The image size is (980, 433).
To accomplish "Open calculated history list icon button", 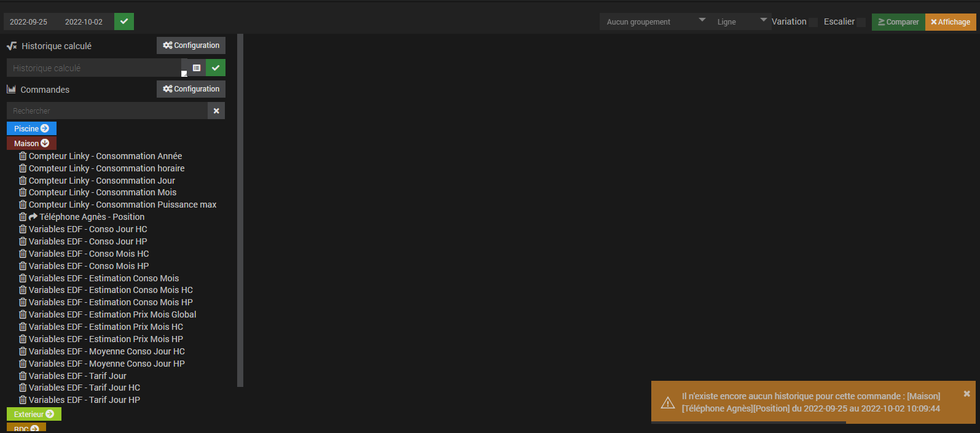I will pyautogui.click(x=197, y=68).
